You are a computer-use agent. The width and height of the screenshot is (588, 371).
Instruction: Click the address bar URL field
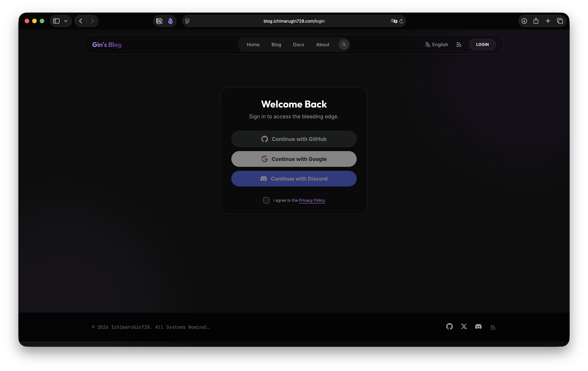click(294, 21)
